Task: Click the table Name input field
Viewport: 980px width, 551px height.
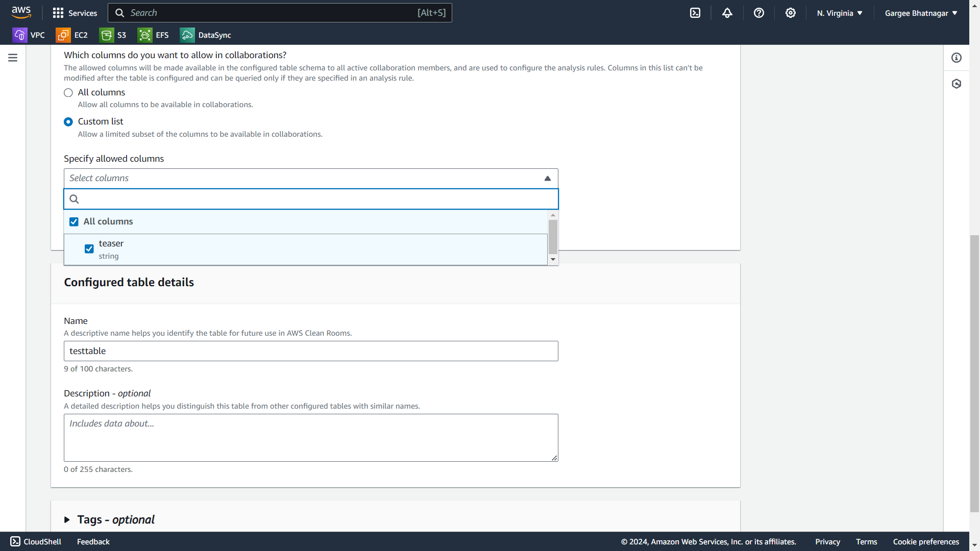Action: click(311, 351)
